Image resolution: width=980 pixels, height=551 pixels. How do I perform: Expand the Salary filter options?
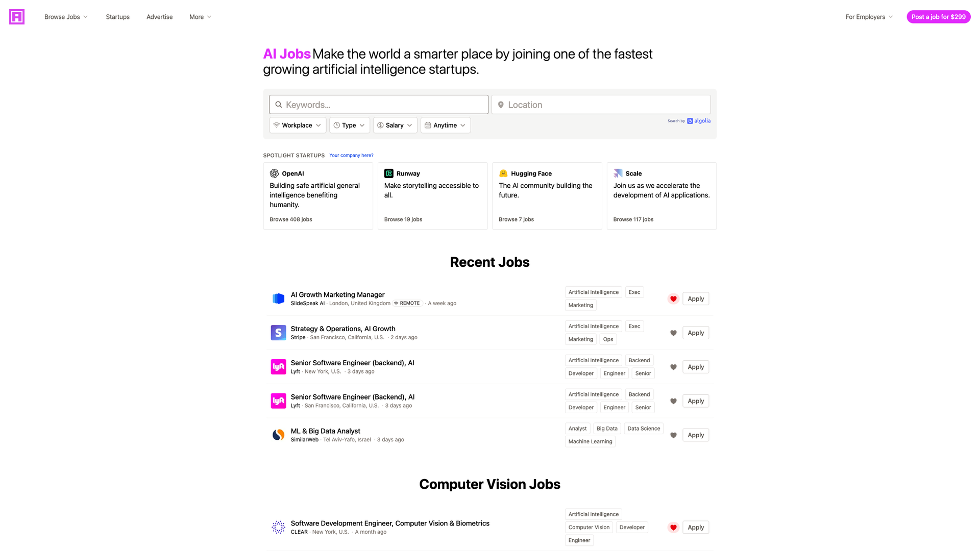(x=395, y=125)
